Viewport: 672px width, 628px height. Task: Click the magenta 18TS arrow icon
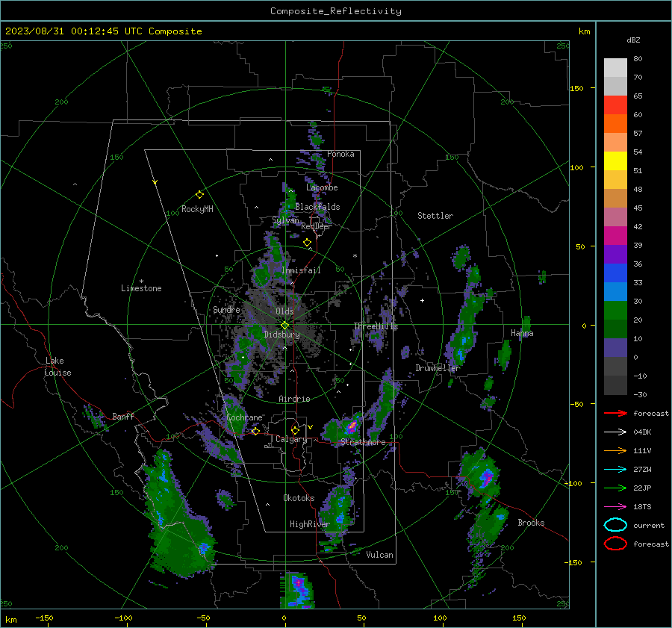pos(615,507)
